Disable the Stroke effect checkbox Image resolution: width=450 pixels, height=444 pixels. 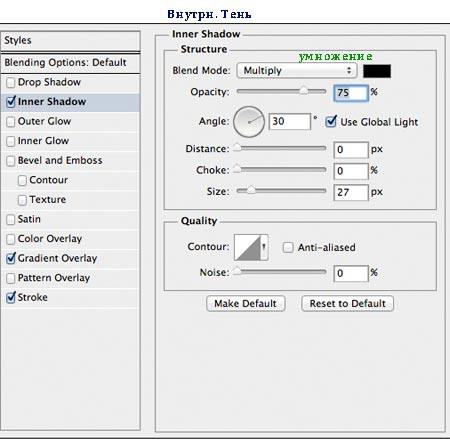[11, 297]
